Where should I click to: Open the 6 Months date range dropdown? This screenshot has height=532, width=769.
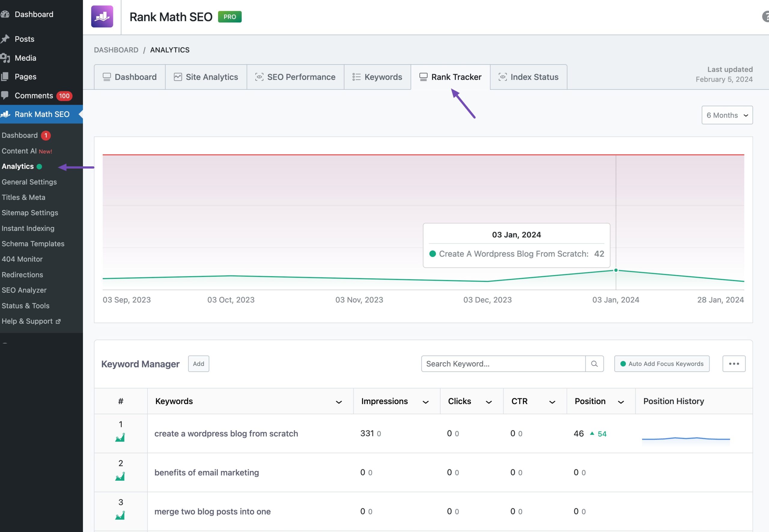727,114
